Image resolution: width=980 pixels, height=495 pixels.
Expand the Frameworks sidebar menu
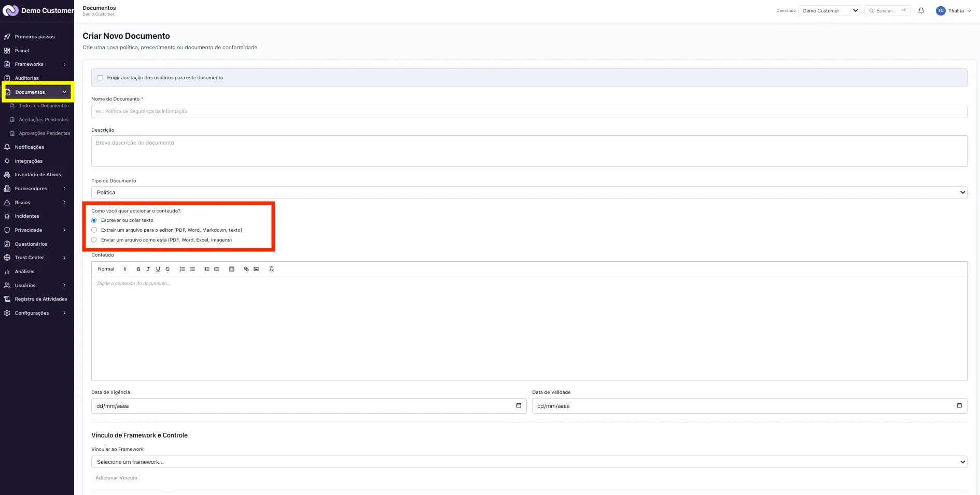pos(37,64)
